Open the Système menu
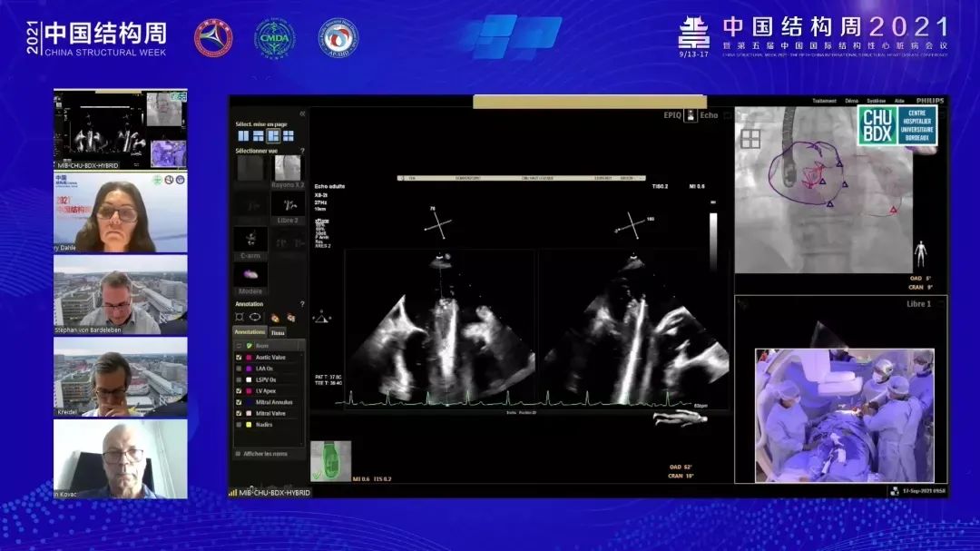The height and width of the screenshot is (551, 980). pos(876,101)
